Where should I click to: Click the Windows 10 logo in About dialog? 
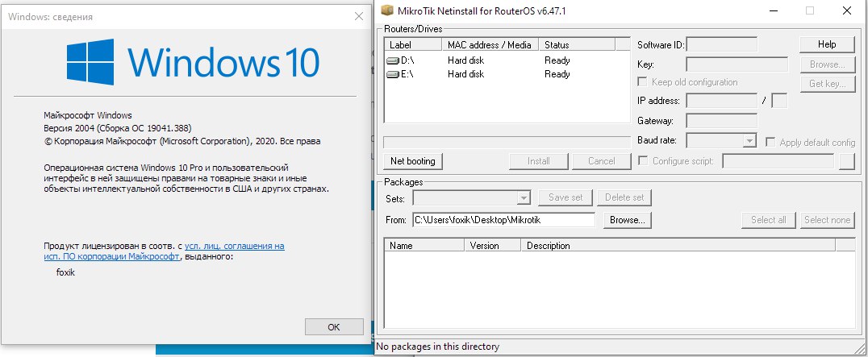tap(193, 61)
